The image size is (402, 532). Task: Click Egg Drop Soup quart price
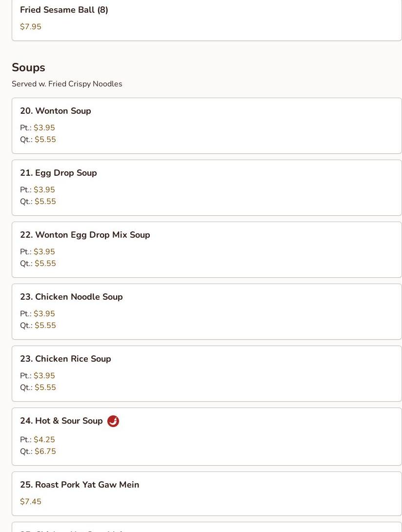(45, 202)
